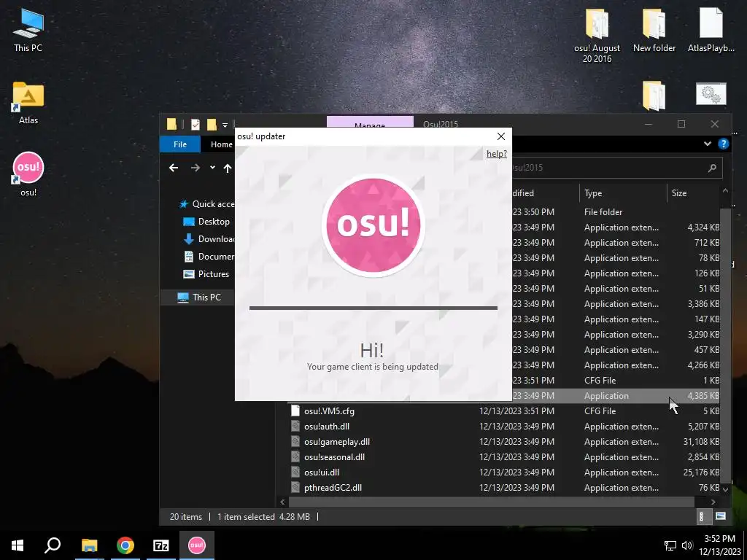Sort by the Type column header
The width and height of the screenshot is (747, 560).
tap(623, 192)
